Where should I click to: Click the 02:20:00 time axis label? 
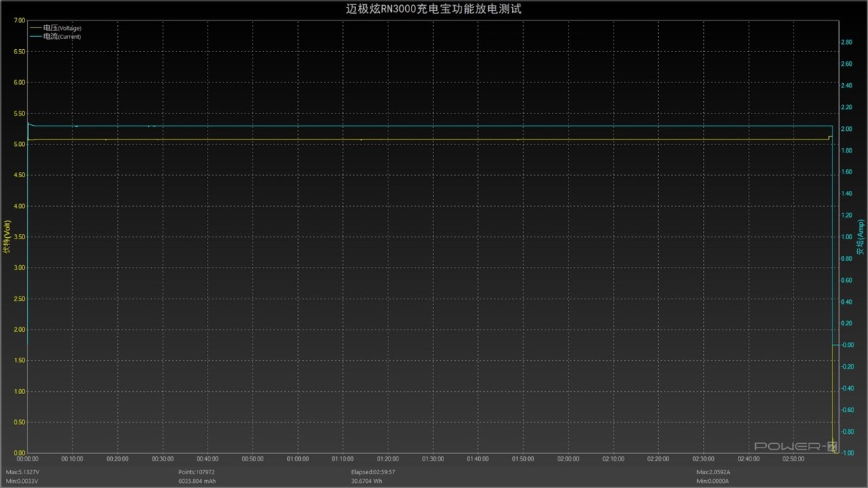coord(658,458)
